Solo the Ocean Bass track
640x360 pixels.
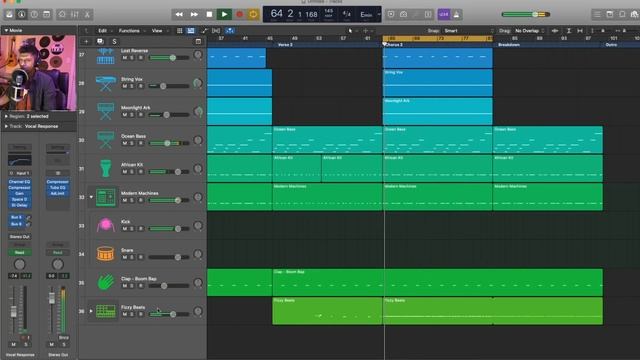point(132,143)
